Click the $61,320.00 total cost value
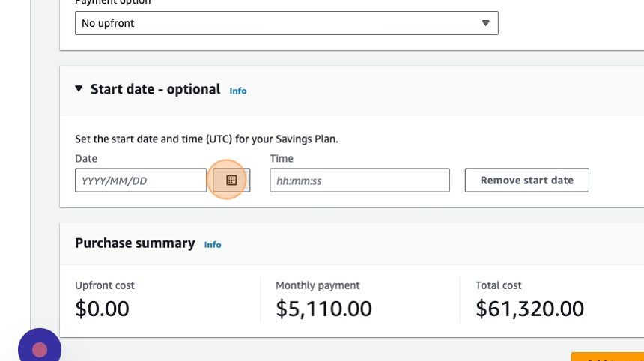The height and width of the screenshot is (361, 644). [x=529, y=308]
